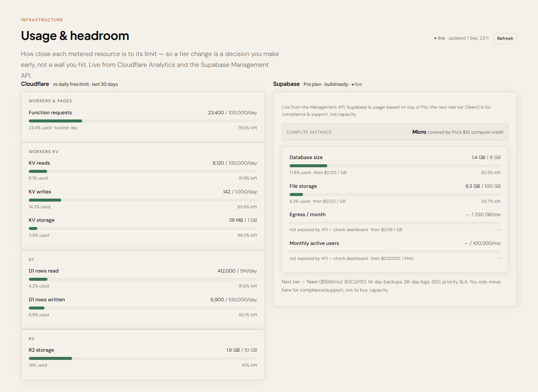Click the KV reads usage bar
Viewport: 538px width, 392px height.
[x=143, y=171]
